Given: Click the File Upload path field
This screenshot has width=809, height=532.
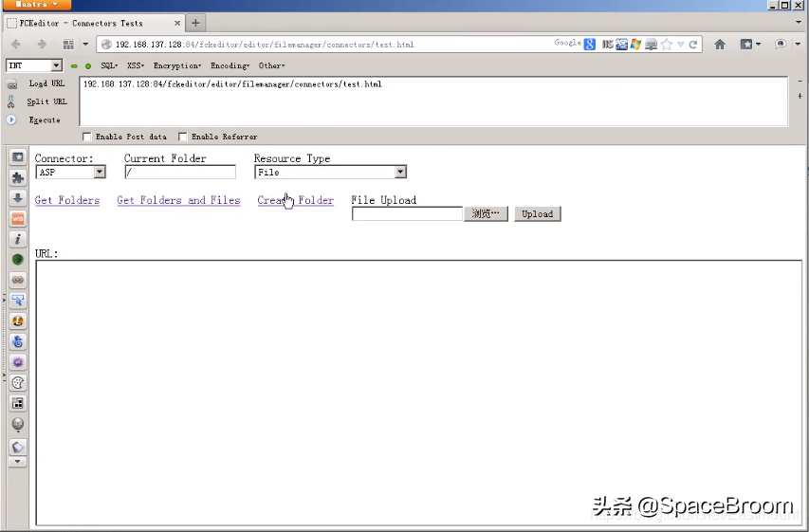Looking at the screenshot, I should (407, 213).
